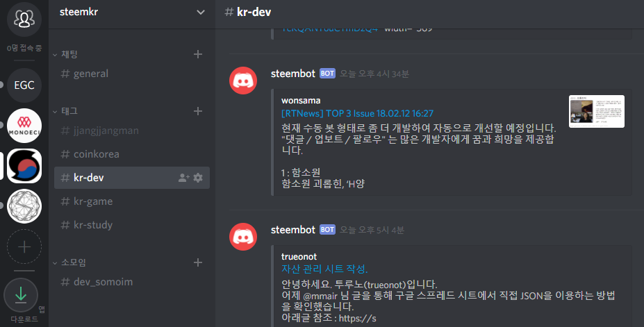The width and height of the screenshot is (644, 327).
Task: Open the 자산 관리 시트 작성 link
Action: click(324, 269)
